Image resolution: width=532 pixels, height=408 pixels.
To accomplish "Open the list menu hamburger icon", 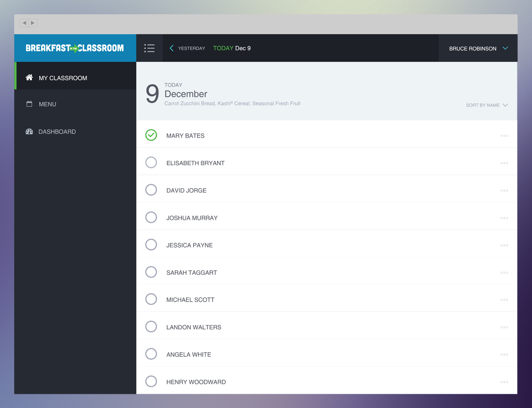I will (149, 48).
